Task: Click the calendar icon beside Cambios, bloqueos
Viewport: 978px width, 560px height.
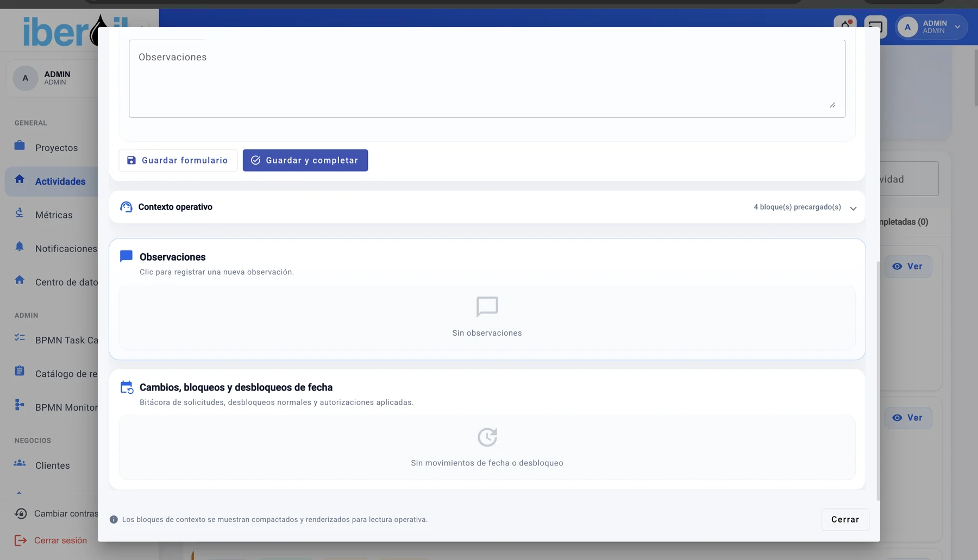Action: click(127, 387)
